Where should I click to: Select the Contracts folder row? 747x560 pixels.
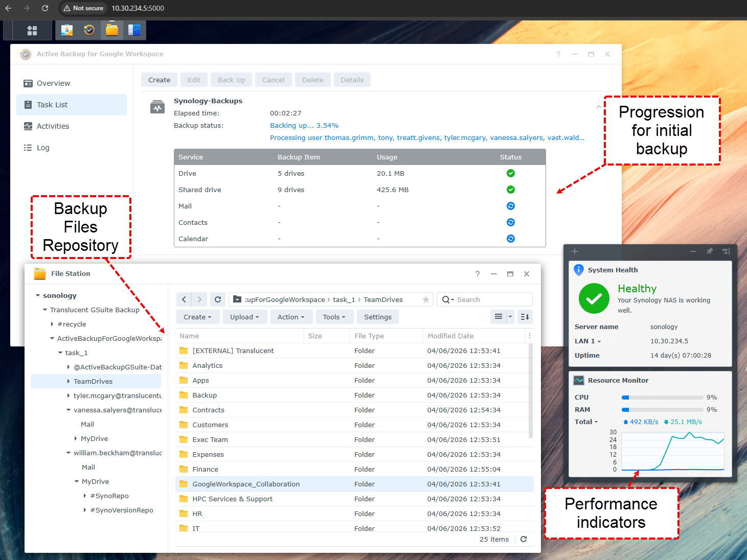coord(354,410)
